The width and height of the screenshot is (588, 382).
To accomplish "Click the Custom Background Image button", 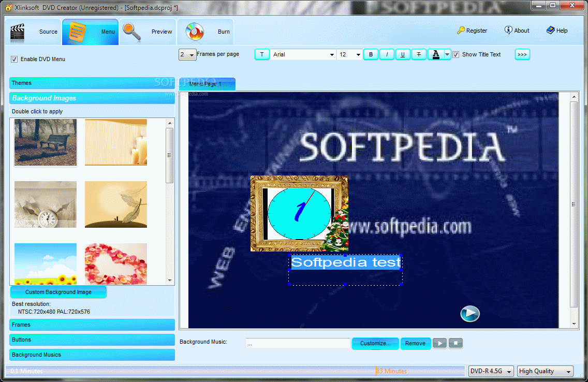I will [58, 292].
